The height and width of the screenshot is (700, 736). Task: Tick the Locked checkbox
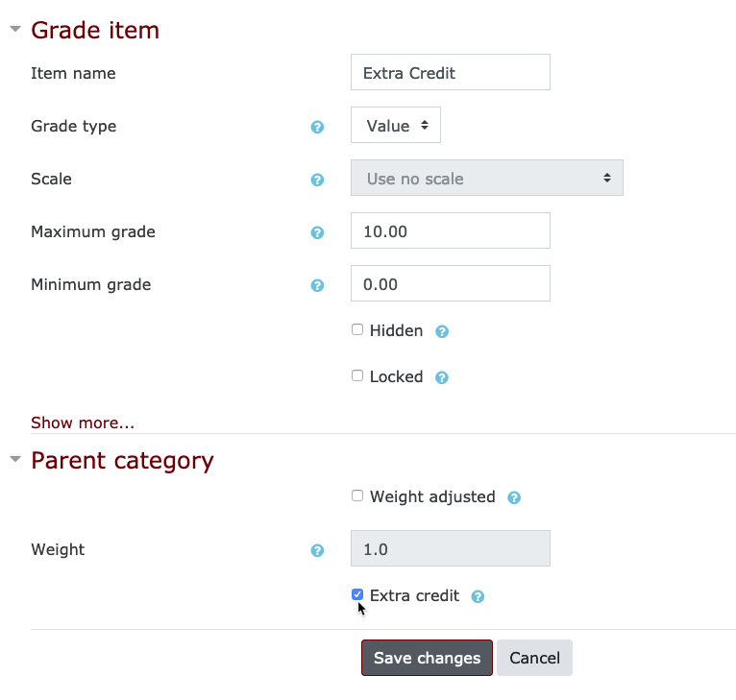click(357, 375)
